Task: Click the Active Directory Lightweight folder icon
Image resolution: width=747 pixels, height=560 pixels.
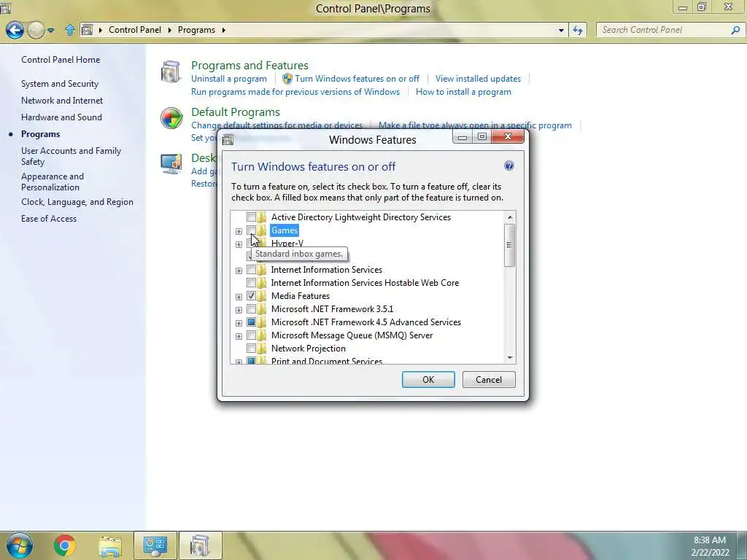Action: tap(262, 217)
